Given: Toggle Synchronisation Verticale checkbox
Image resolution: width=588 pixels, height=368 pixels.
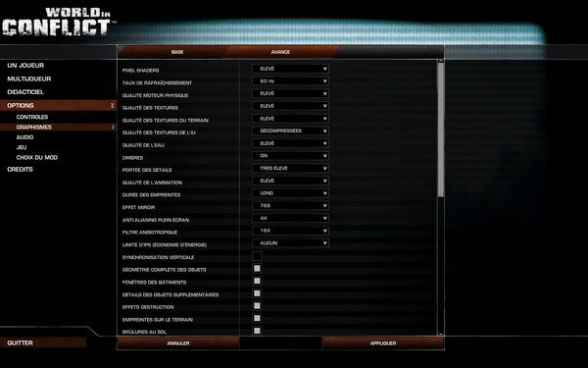Looking at the screenshot, I should pos(257,256).
